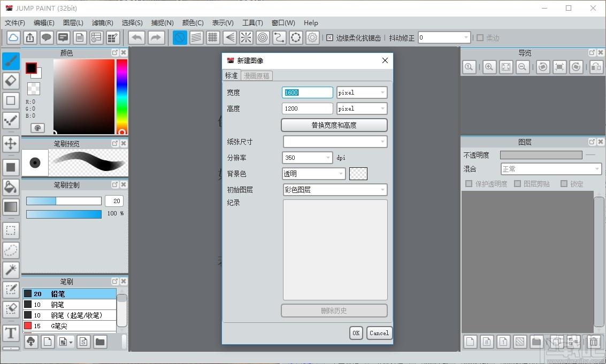Select the Text tool
The width and height of the screenshot is (606, 364).
[x=11, y=333]
